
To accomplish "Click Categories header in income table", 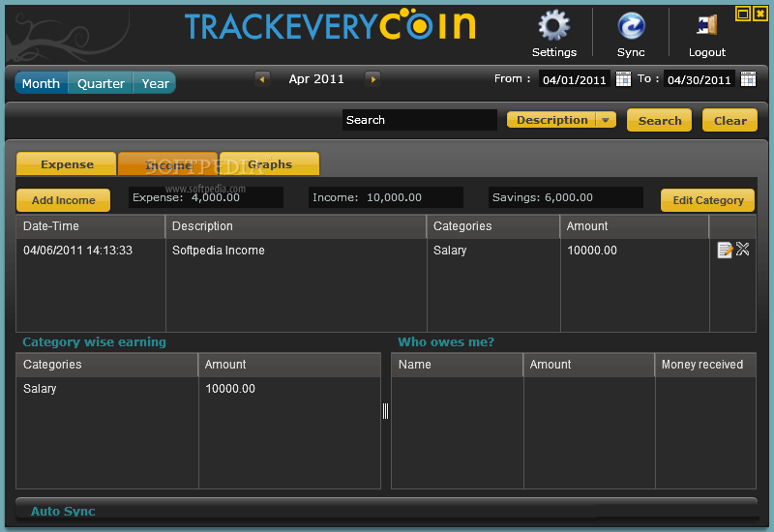I will [493, 226].
